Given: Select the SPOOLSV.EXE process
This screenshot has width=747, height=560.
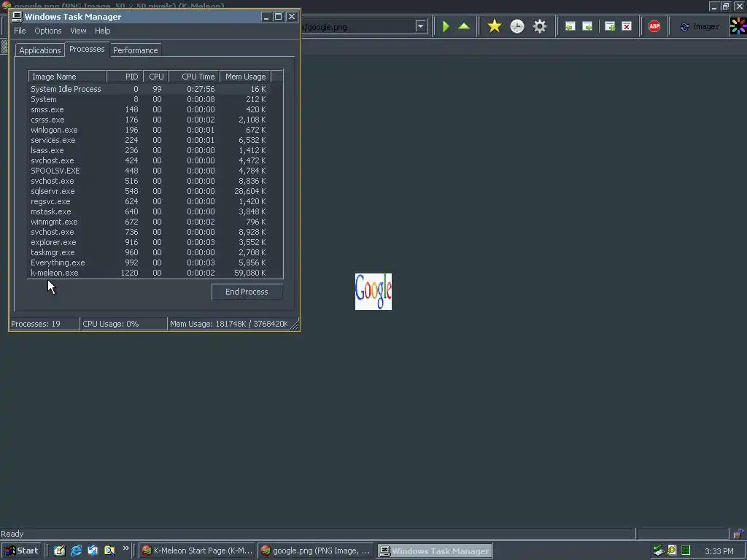Looking at the screenshot, I should coord(149,171).
